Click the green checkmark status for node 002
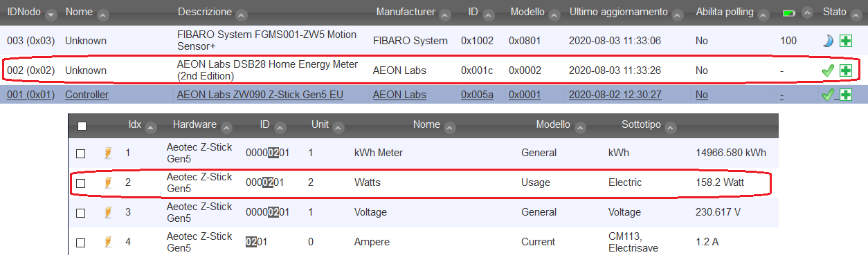The height and width of the screenshot is (255, 868). (x=828, y=70)
